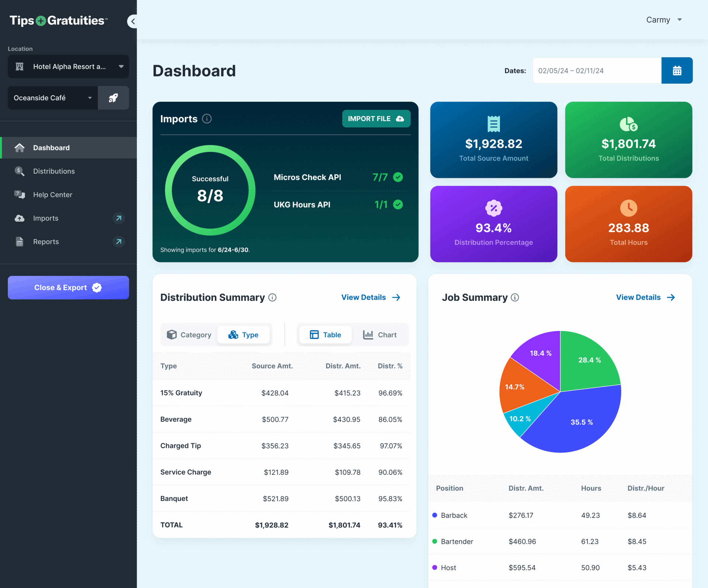
Task: Collapse the sidebar with chevron arrow
Action: pos(133,21)
